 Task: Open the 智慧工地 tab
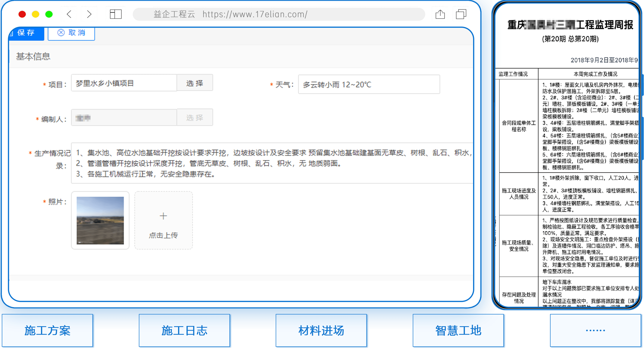tap(458, 331)
